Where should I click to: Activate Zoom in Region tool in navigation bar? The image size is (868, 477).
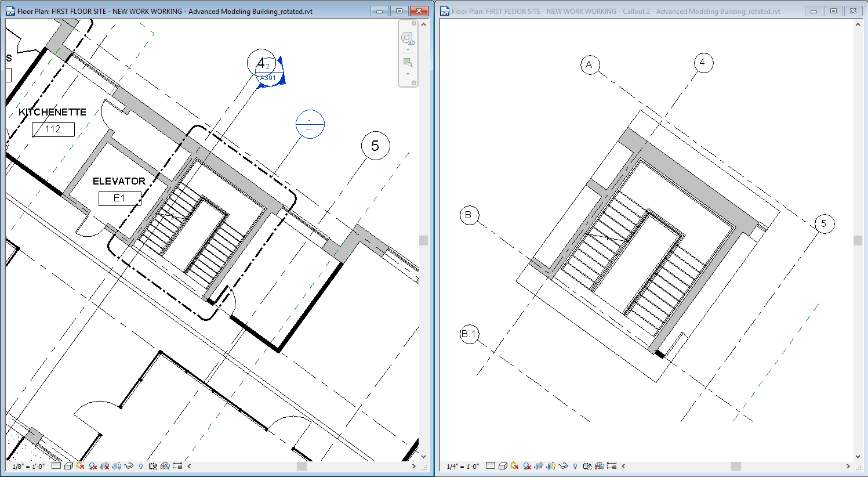point(408,63)
